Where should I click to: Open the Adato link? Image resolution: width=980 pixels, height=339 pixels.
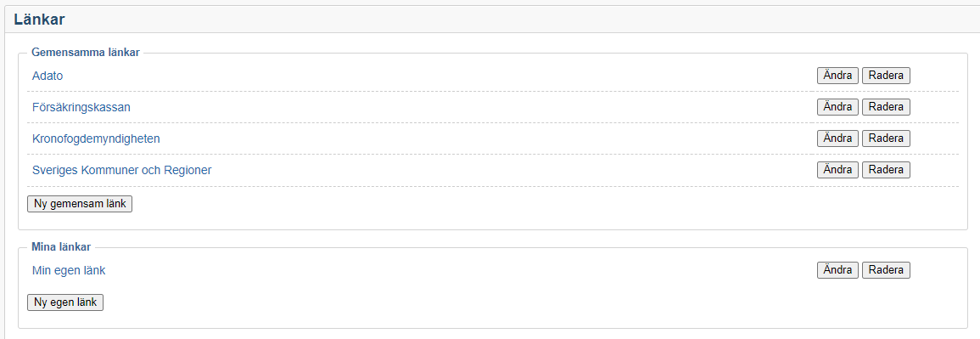pyautogui.click(x=48, y=76)
